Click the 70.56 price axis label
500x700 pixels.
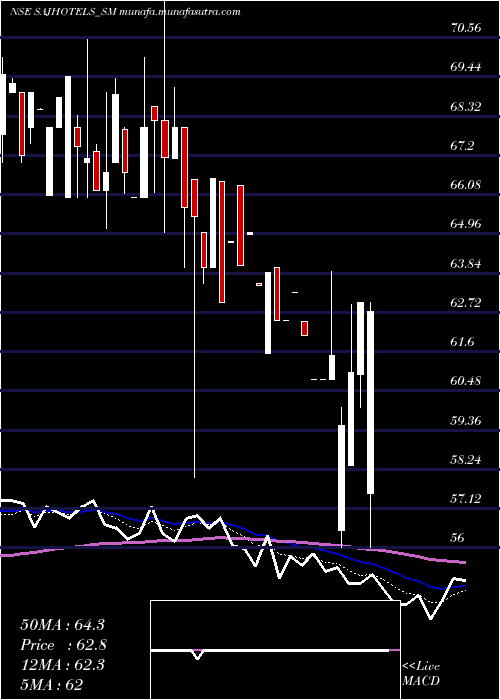pos(466,28)
